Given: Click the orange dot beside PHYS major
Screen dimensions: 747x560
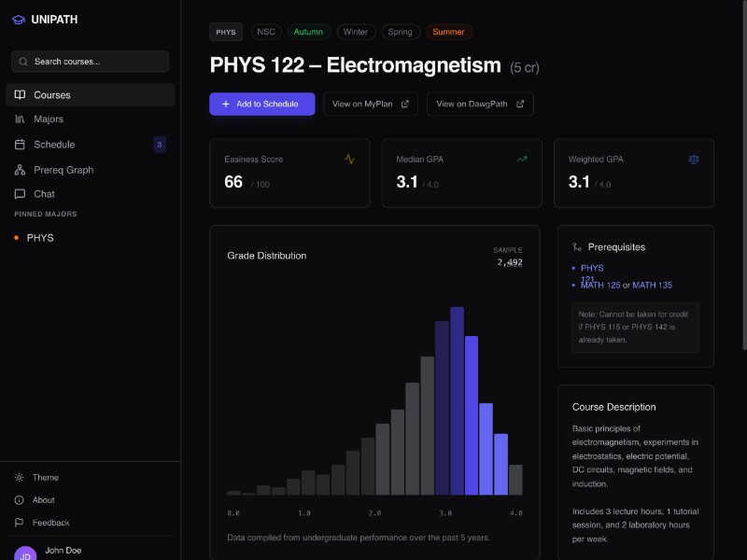Looking at the screenshot, I should pyautogui.click(x=17, y=238).
